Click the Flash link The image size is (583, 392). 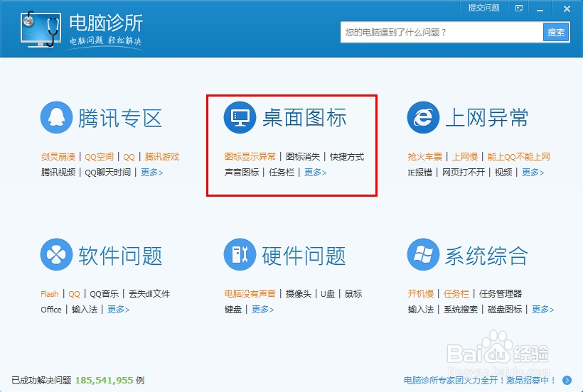(50, 294)
